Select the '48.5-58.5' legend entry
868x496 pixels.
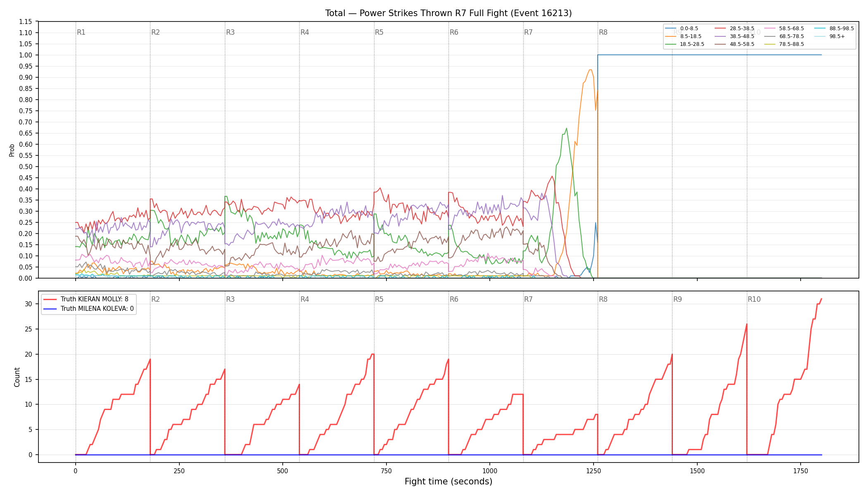click(734, 44)
